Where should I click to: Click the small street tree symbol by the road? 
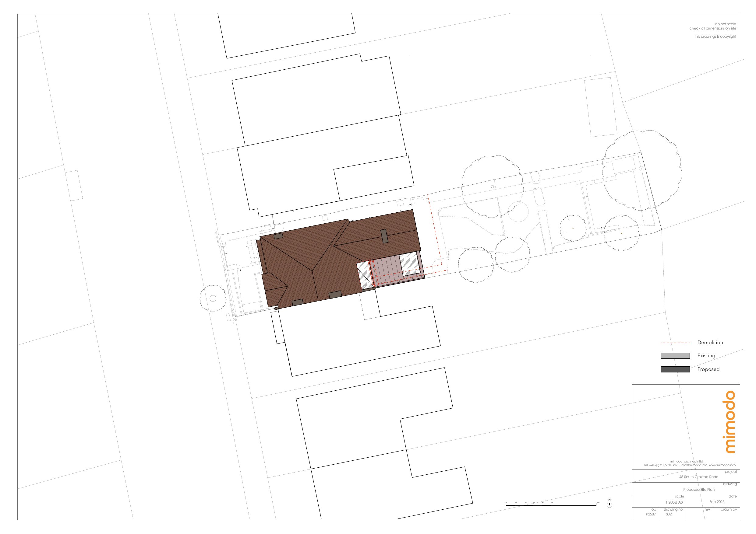(213, 298)
